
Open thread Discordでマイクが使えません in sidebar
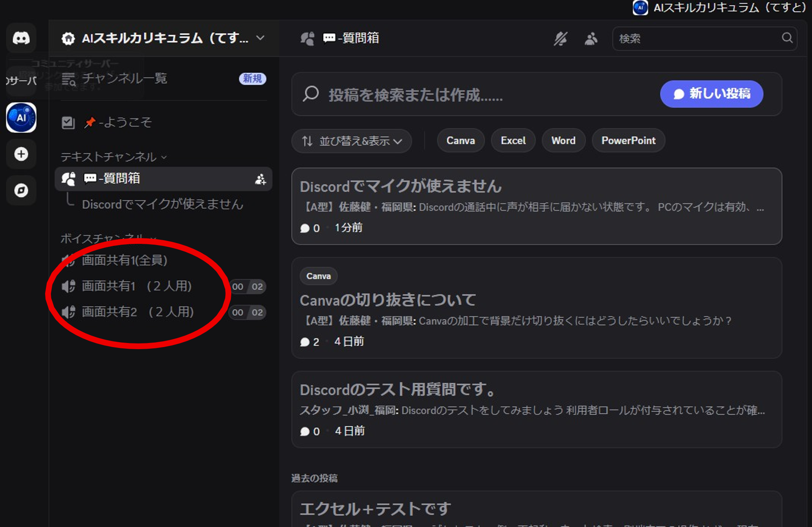click(x=163, y=204)
